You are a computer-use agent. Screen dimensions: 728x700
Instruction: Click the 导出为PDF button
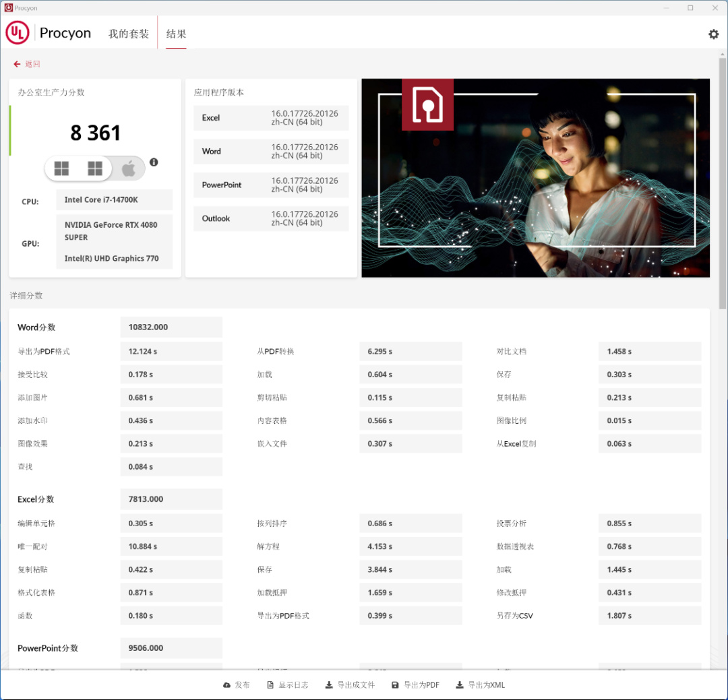coord(415,685)
